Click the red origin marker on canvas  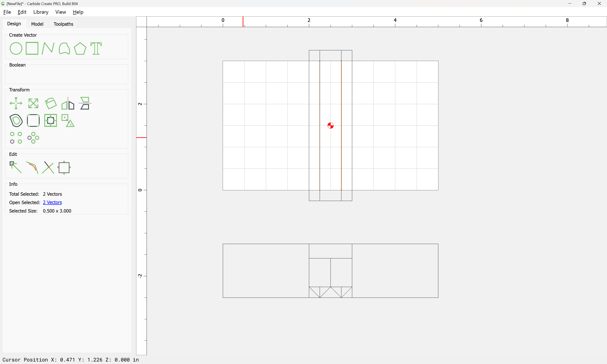(330, 126)
